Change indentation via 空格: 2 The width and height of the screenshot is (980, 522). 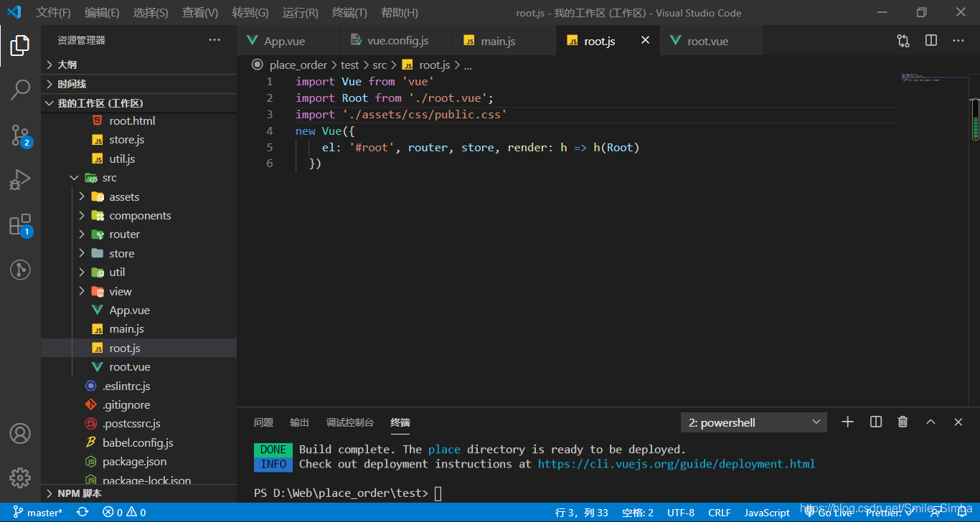click(x=637, y=513)
